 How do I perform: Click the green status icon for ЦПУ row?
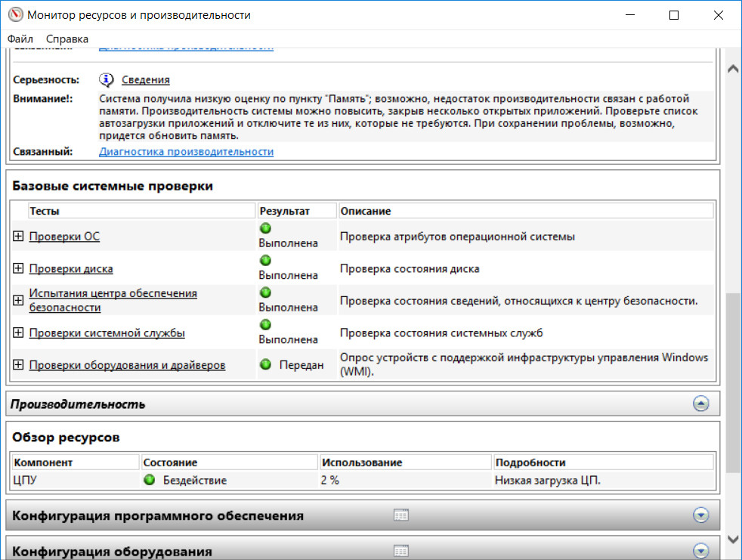[x=149, y=480]
